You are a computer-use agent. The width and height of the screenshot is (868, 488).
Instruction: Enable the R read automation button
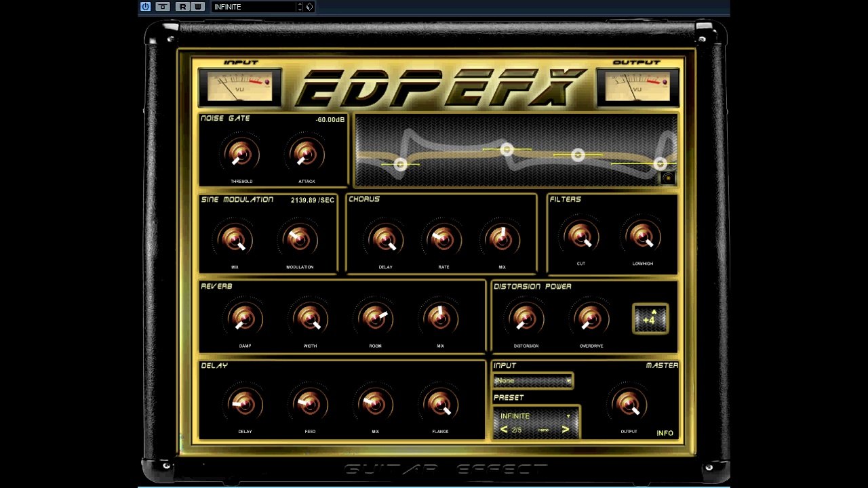[x=182, y=7]
